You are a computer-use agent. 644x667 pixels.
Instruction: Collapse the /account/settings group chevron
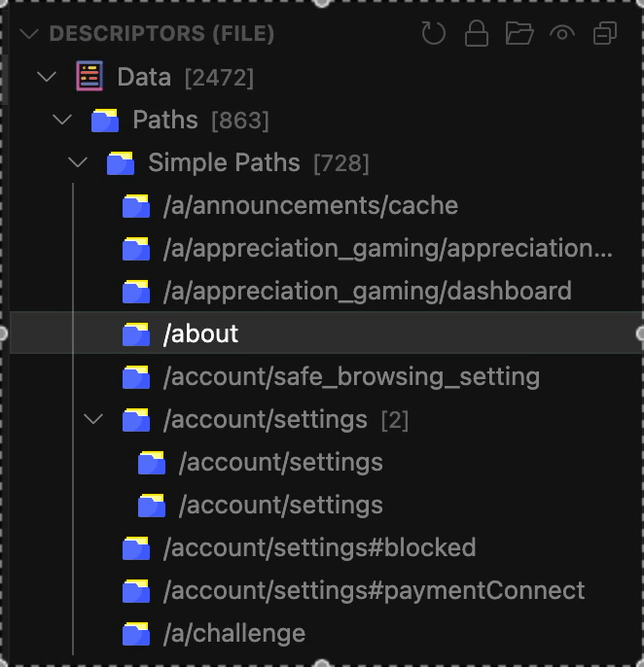pos(93,420)
